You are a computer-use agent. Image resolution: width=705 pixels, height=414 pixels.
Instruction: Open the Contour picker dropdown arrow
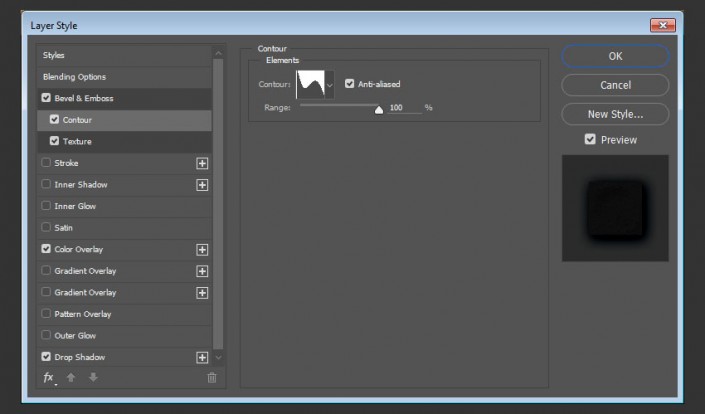pyautogui.click(x=330, y=85)
